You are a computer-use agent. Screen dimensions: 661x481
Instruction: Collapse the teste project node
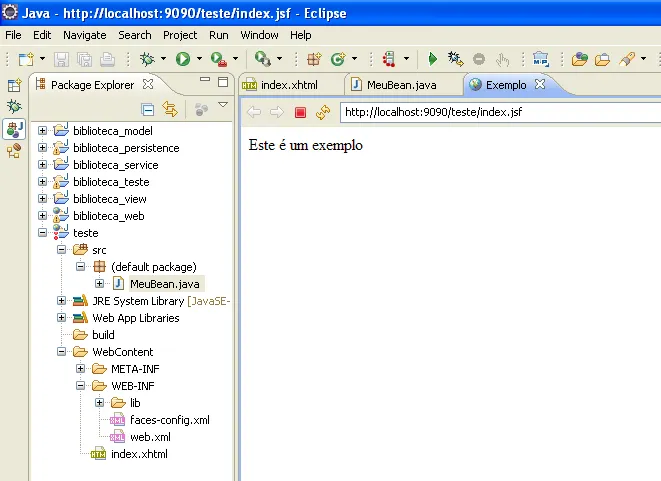click(42, 232)
